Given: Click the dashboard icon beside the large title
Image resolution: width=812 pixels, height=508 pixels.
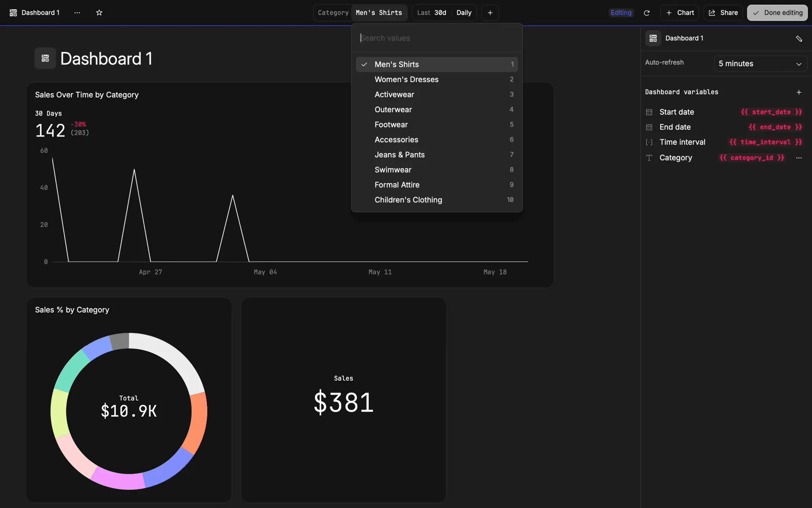Looking at the screenshot, I should pos(45,58).
